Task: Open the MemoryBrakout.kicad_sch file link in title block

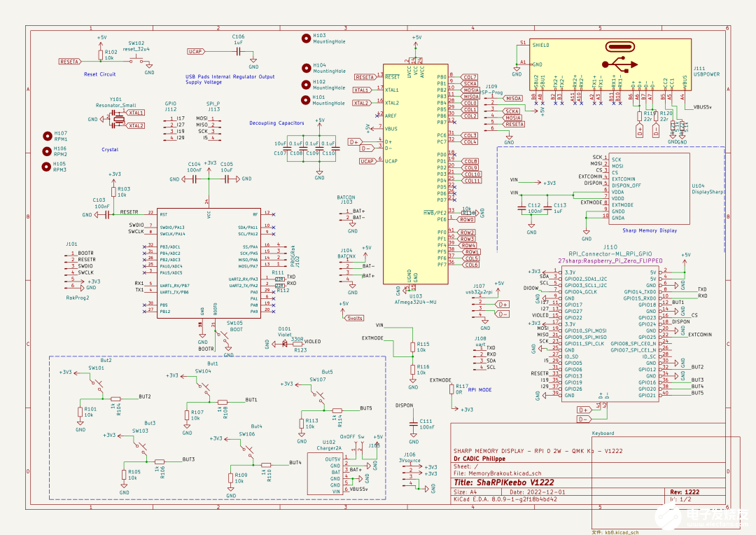Action: (x=504, y=475)
